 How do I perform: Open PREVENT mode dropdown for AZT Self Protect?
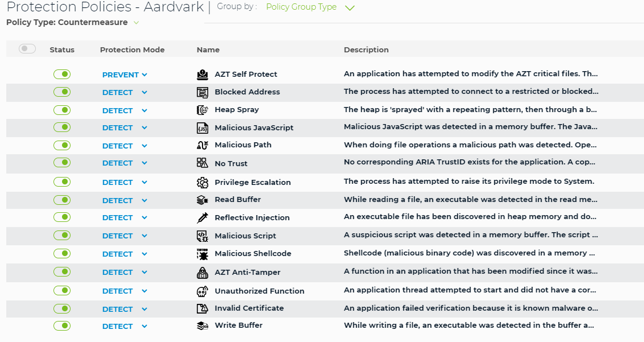[125, 75]
